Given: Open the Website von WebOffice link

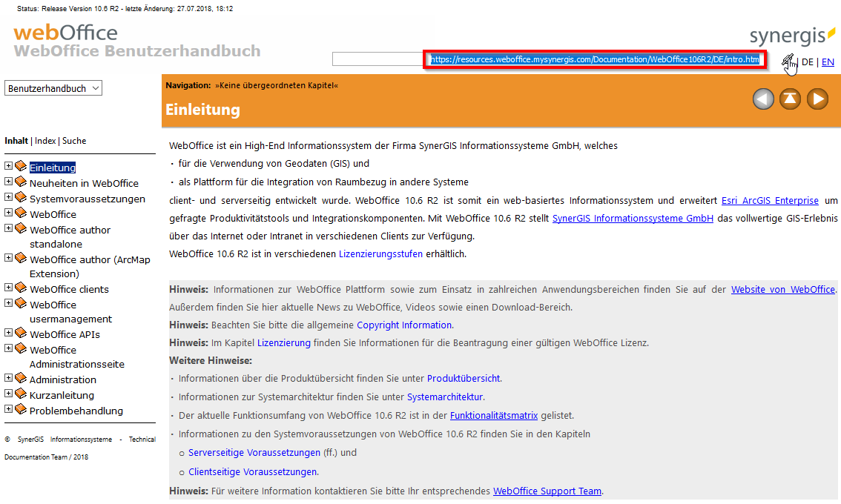Looking at the screenshot, I should click(783, 290).
